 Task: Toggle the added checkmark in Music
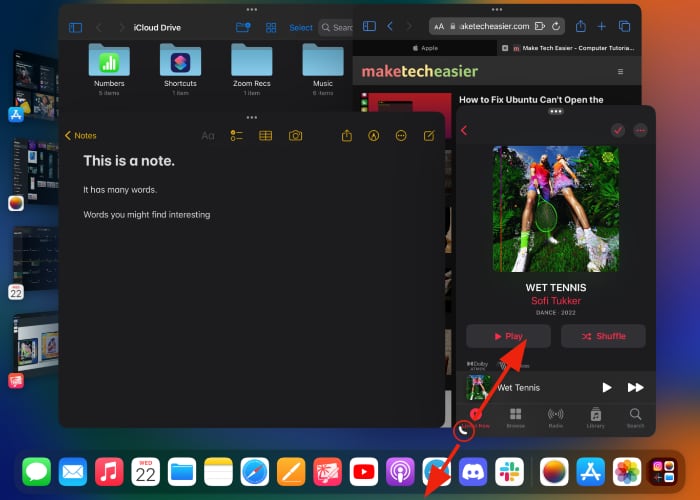click(x=618, y=130)
